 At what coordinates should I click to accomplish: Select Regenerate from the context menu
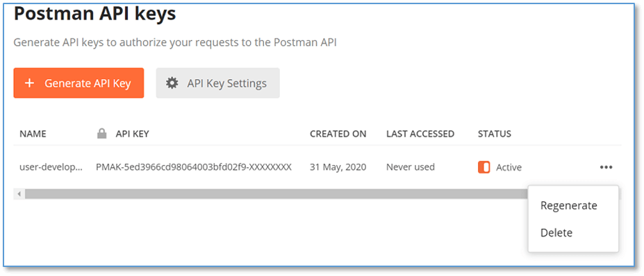coord(568,205)
